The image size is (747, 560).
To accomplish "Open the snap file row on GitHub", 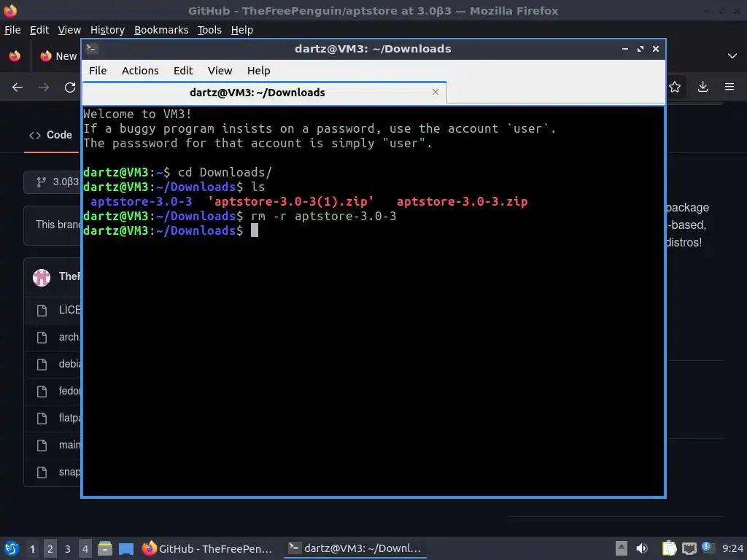I will point(53,472).
